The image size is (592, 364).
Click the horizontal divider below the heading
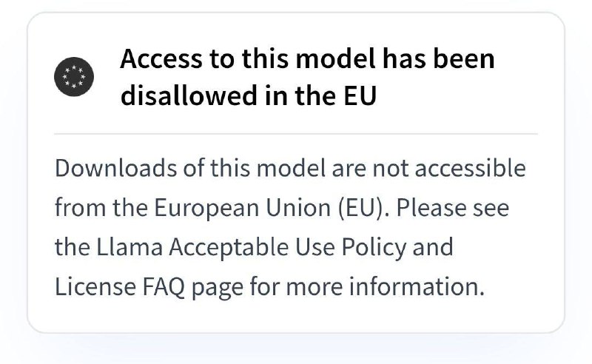pos(296,134)
